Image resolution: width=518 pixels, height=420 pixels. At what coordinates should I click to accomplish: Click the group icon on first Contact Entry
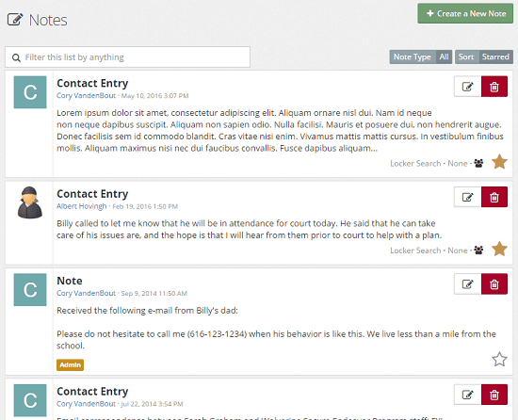[x=478, y=163]
